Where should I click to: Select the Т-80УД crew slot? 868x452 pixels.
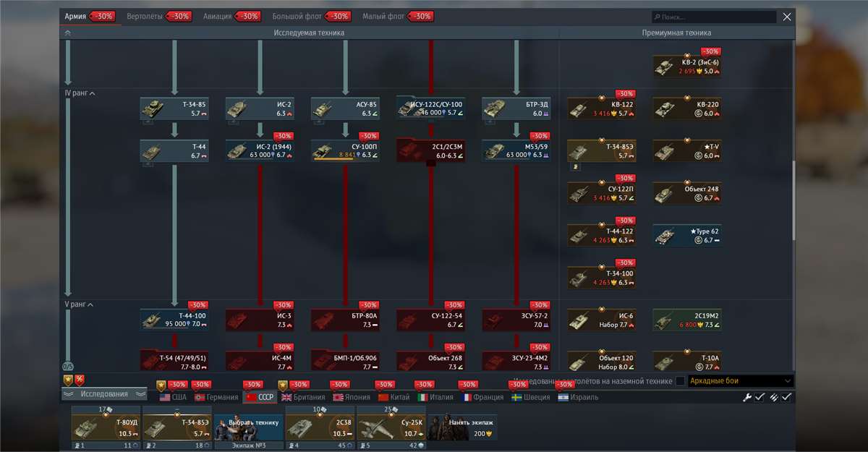(106, 427)
